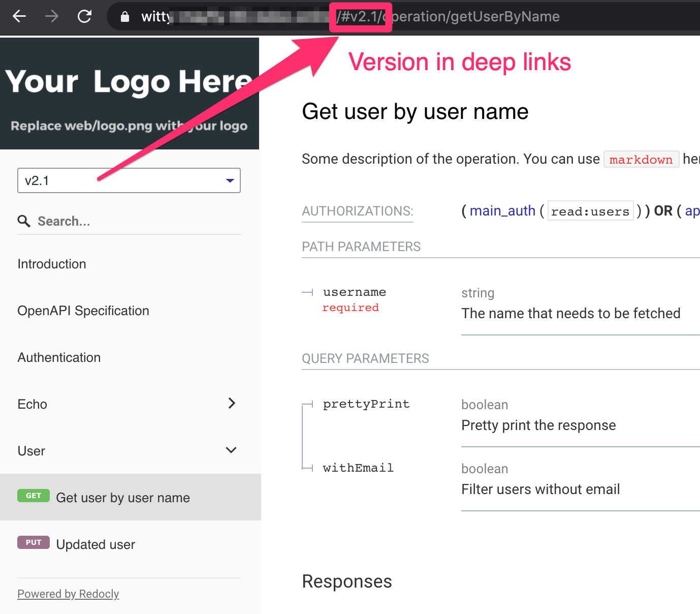
Task: Click the markdown code tag
Action: (x=641, y=160)
